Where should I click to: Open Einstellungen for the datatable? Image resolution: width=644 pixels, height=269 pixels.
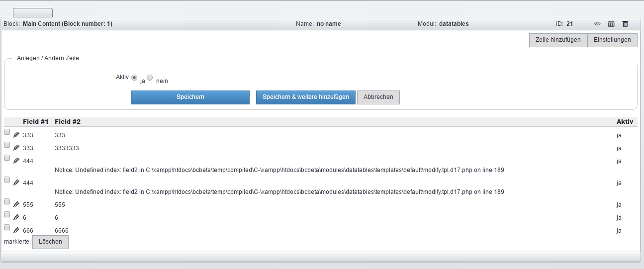coord(612,40)
